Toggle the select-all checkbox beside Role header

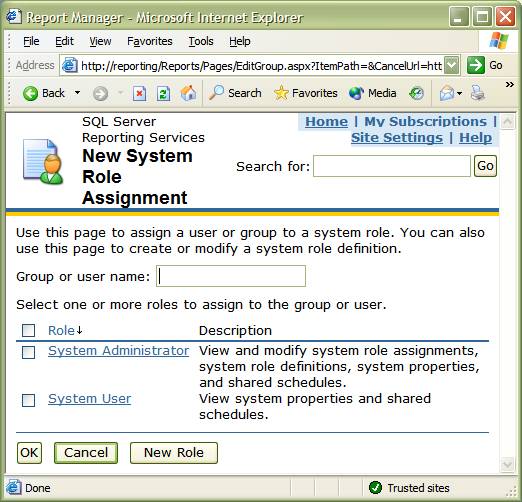click(x=28, y=331)
